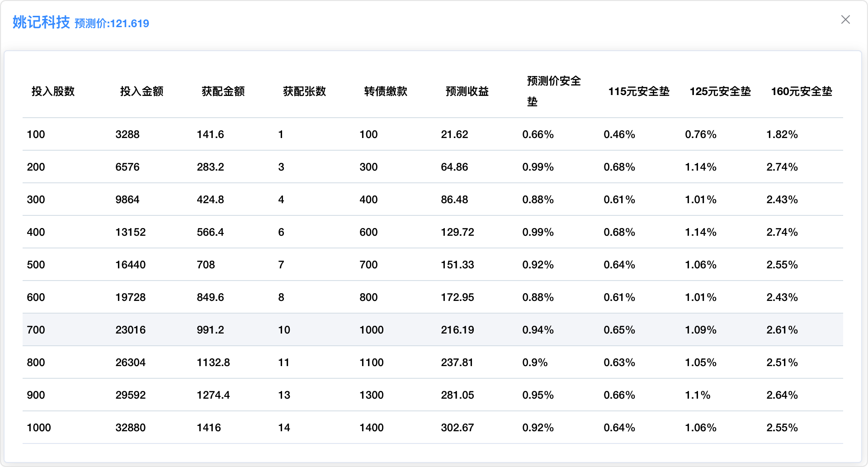Select the 获配金额 column header
Viewport: 868px width, 467px height.
click(x=223, y=91)
